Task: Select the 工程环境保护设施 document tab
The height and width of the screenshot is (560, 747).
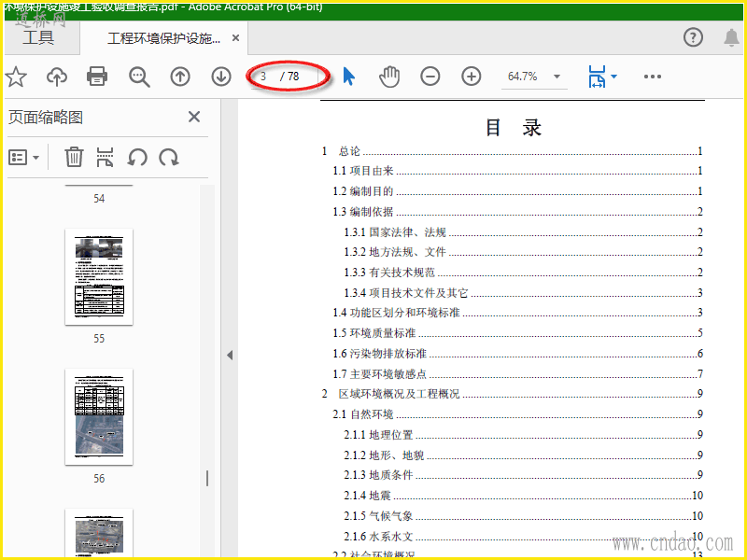Action: pyautogui.click(x=163, y=38)
